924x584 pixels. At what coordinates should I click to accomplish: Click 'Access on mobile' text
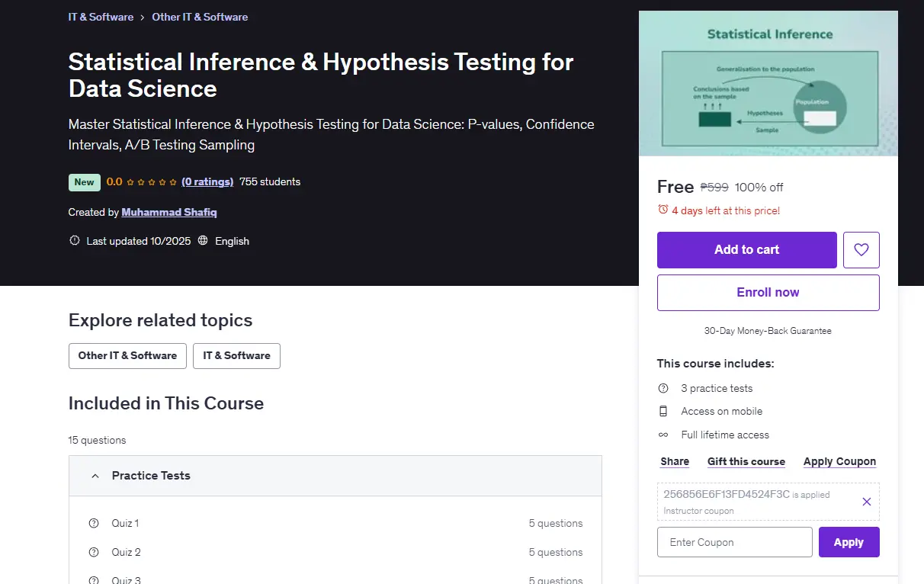722,411
